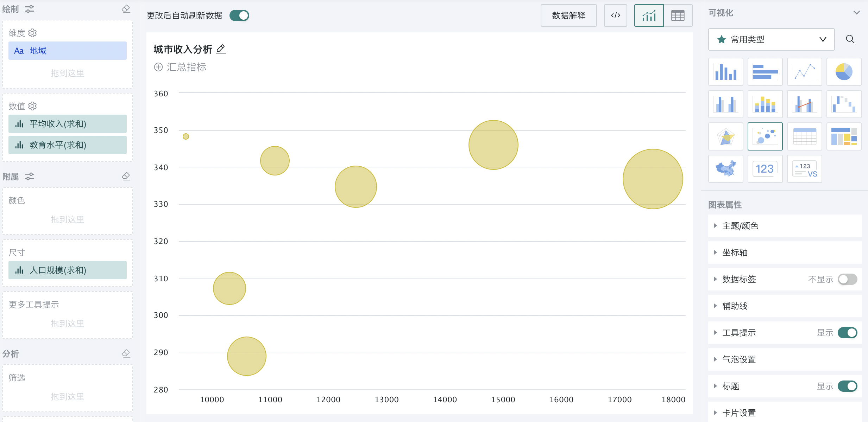Image resolution: width=868 pixels, height=422 pixels.
Task: Select the line chart type icon
Action: (x=804, y=72)
